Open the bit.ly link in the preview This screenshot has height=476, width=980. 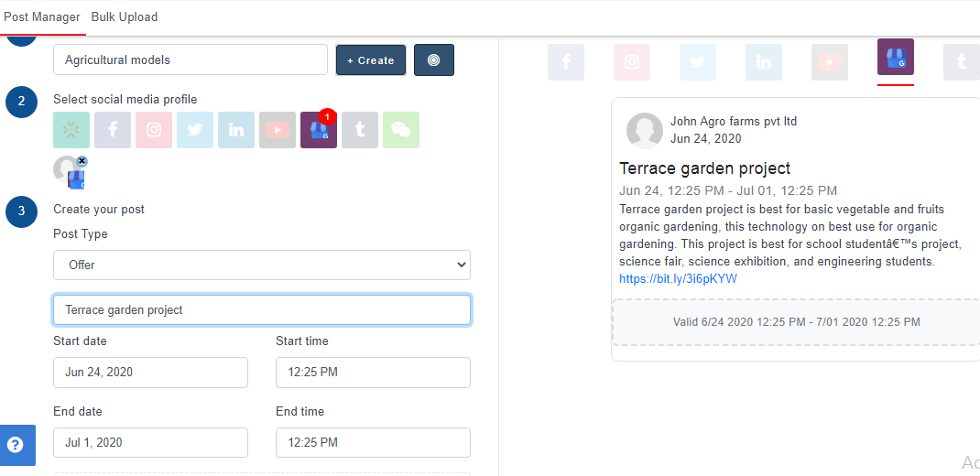coord(678,279)
